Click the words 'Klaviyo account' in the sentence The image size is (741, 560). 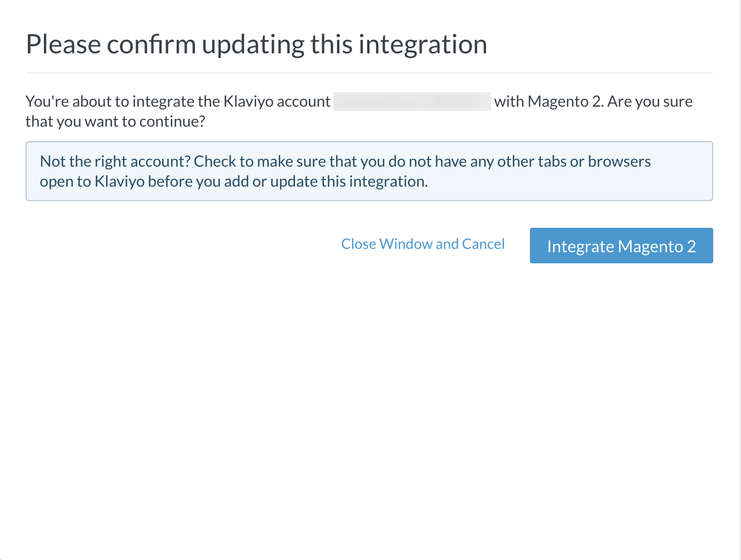click(x=277, y=102)
